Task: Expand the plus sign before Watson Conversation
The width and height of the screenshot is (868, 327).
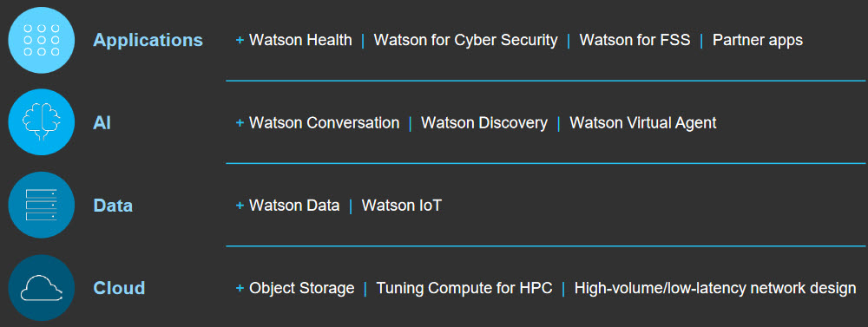Action: tap(240, 122)
